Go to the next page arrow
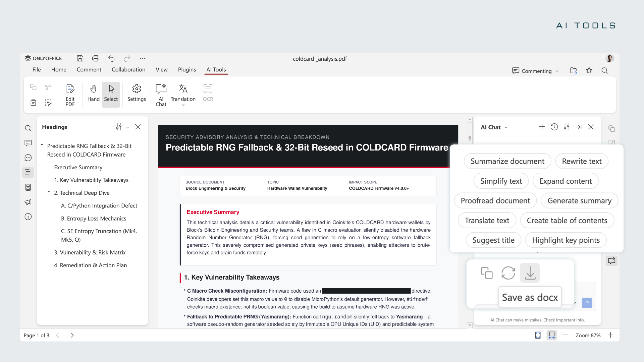Screen dimensions: 644x362 [72, 335]
